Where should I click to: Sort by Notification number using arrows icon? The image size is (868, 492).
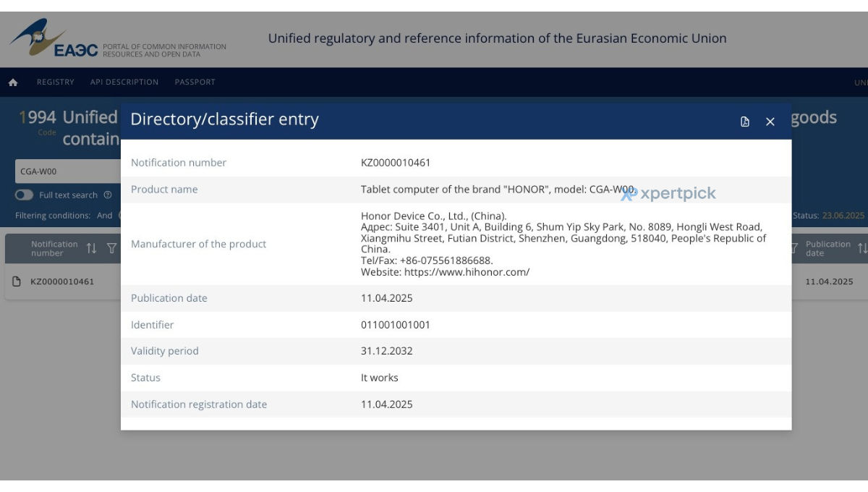coord(91,248)
